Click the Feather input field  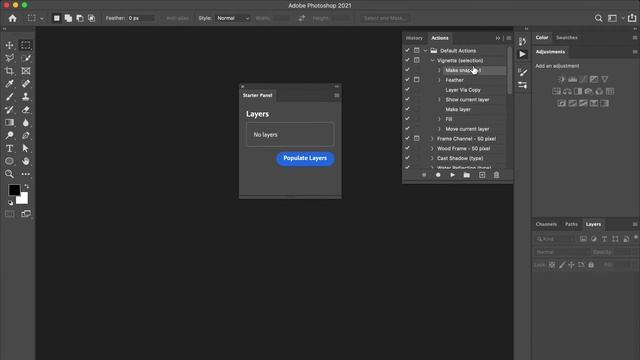pyautogui.click(x=141, y=18)
